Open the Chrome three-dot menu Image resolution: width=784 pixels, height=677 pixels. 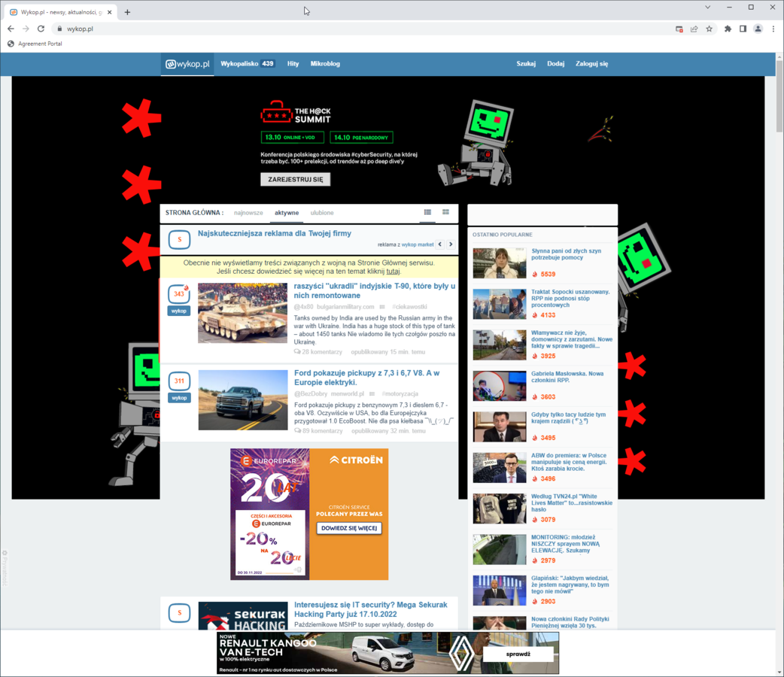tap(773, 29)
